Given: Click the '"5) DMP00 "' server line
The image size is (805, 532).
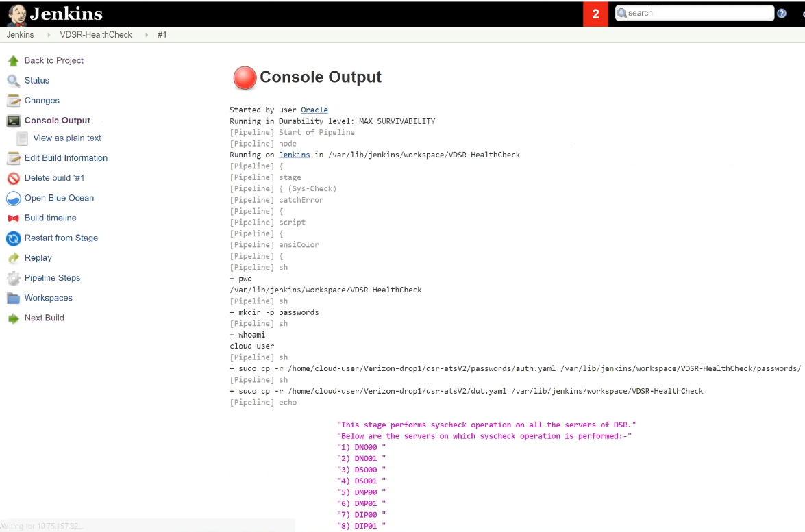Looking at the screenshot, I should [x=361, y=492].
